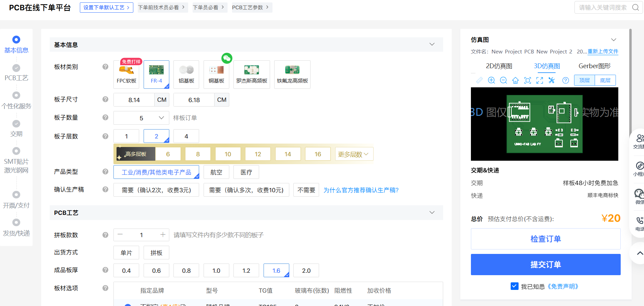This screenshot has height=306, width=644.
Task: Open the telephone contact side icon
Action: [x=639, y=224]
